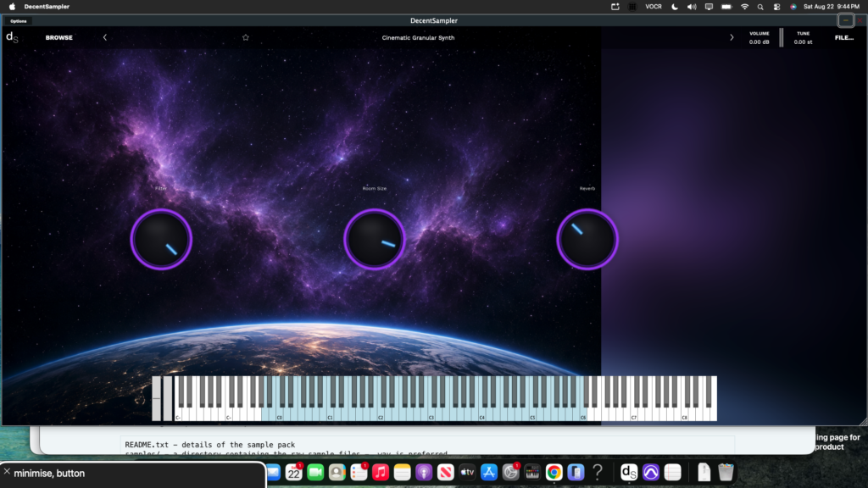Viewport: 868px width, 488px height.
Task: Favorite the preset with the star icon
Action: 245,37
